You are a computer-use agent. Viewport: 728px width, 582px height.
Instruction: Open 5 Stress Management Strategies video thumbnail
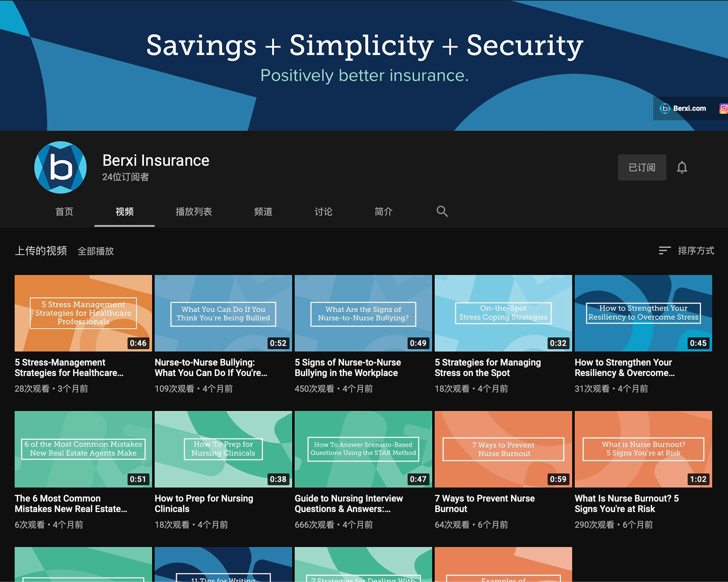[x=83, y=313]
